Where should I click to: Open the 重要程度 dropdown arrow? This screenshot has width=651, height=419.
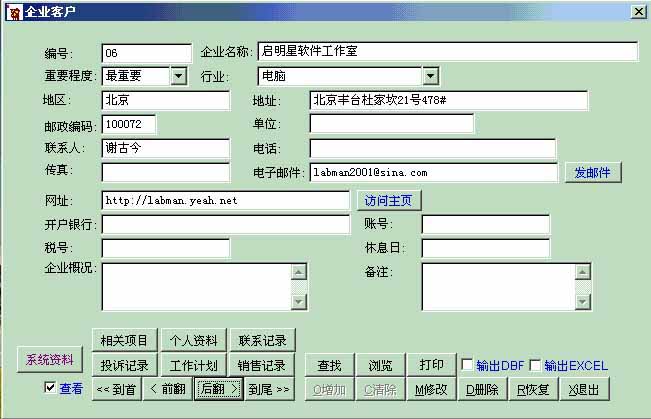click(x=179, y=76)
